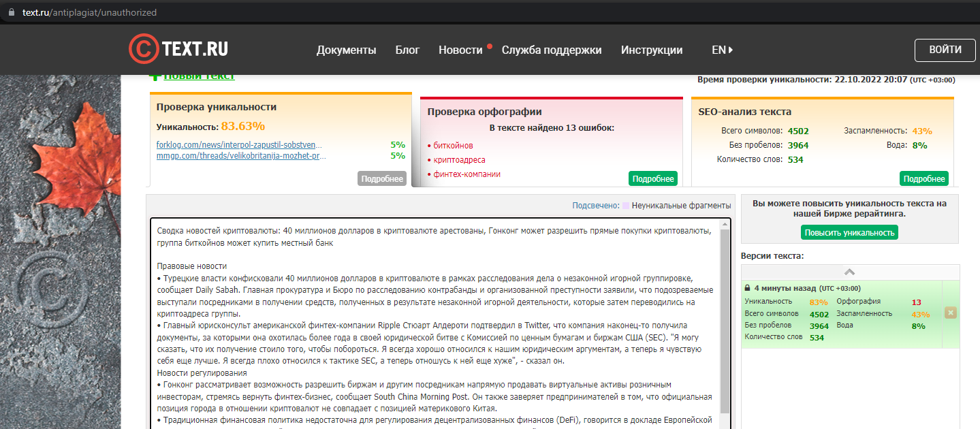980x429 pixels.
Task: Click the Без пробелов 3964 value in SEO panel
Action: point(798,146)
